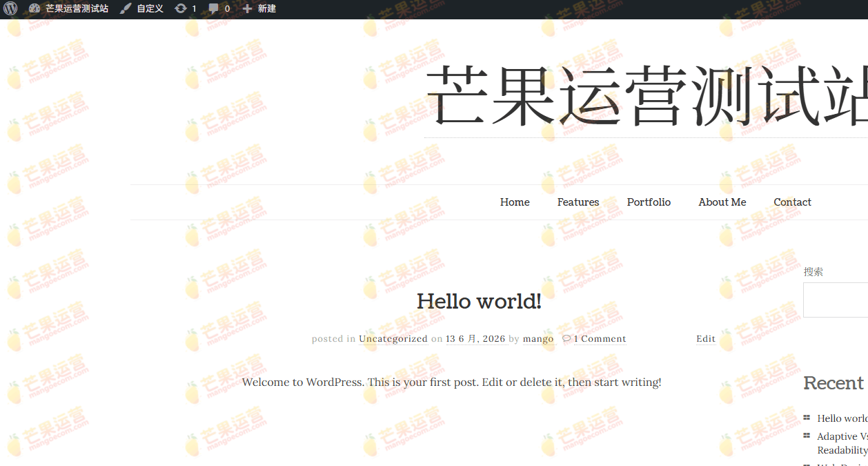Click the comment bubble icon beside 1 Comment
Viewport: 868px width, 466px height.
[566, 338]
